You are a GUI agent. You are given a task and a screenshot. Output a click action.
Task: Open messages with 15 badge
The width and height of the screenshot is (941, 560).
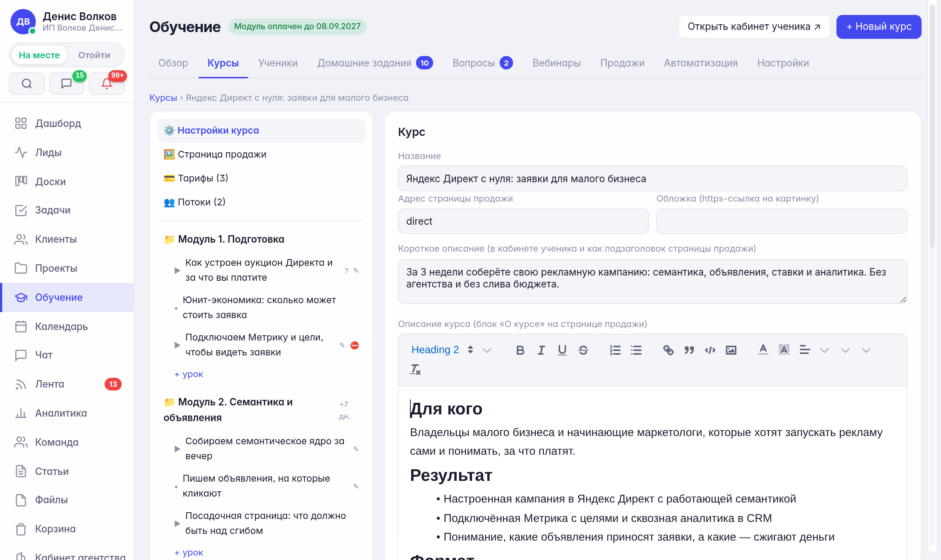click(x=66, y=83)
